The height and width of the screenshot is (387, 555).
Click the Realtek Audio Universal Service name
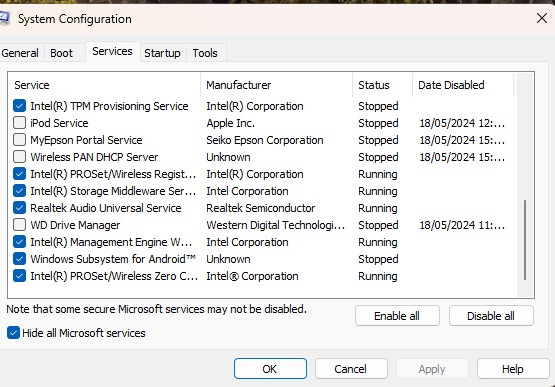[106, 208]
